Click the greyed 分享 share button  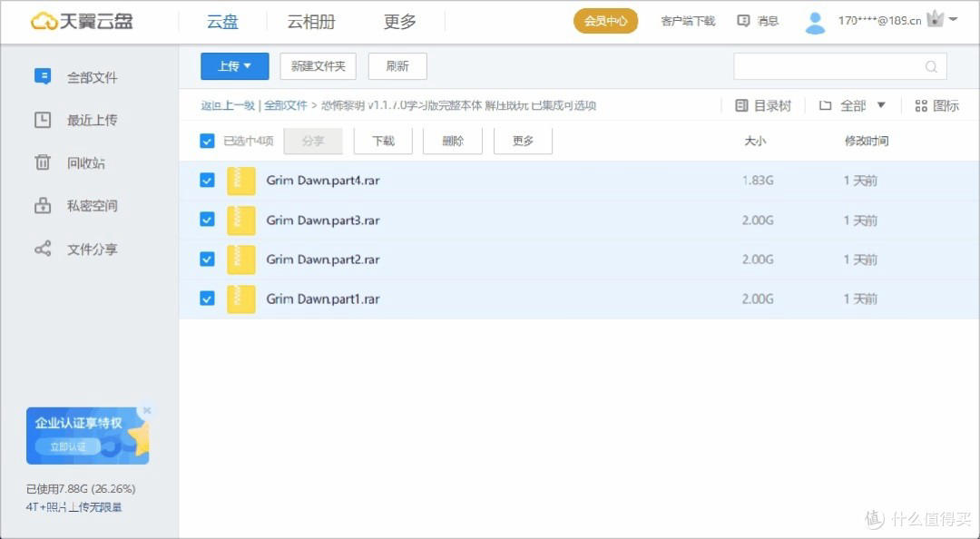coord(313,141)
